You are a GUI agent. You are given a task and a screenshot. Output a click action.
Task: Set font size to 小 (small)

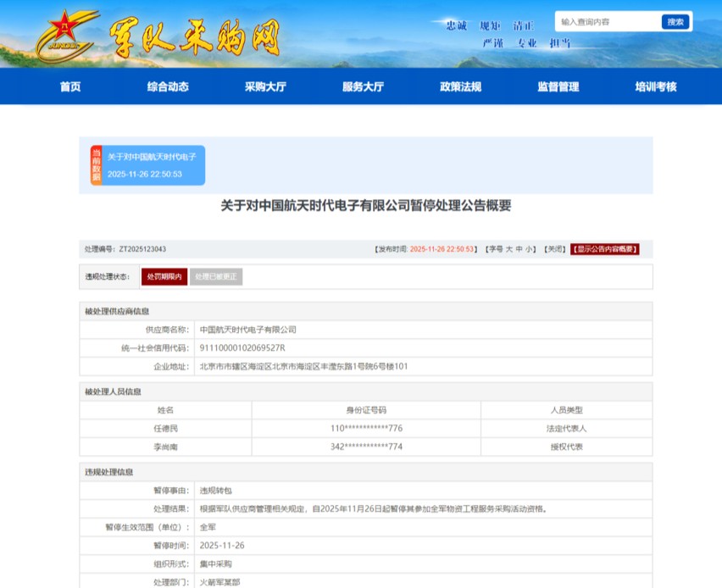pyautogui.click(x=530, y=249)
